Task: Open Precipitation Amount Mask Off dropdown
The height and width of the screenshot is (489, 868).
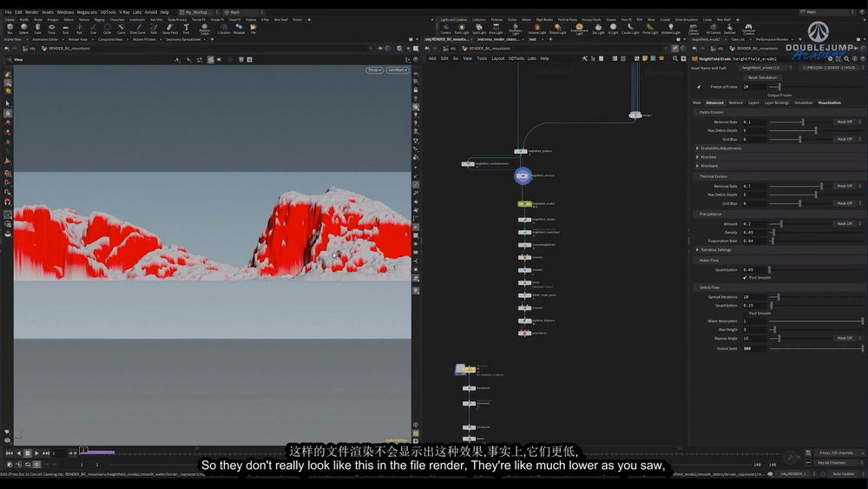Action: coord(845,224)
